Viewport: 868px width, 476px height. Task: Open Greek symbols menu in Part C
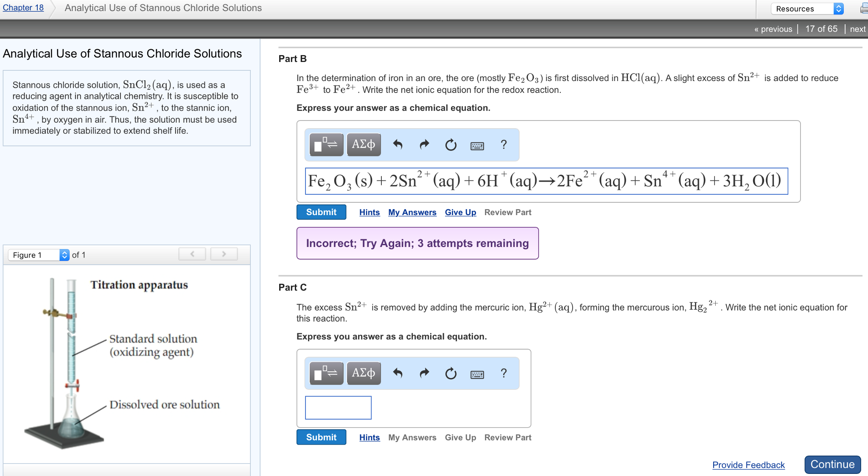(364, 373)
